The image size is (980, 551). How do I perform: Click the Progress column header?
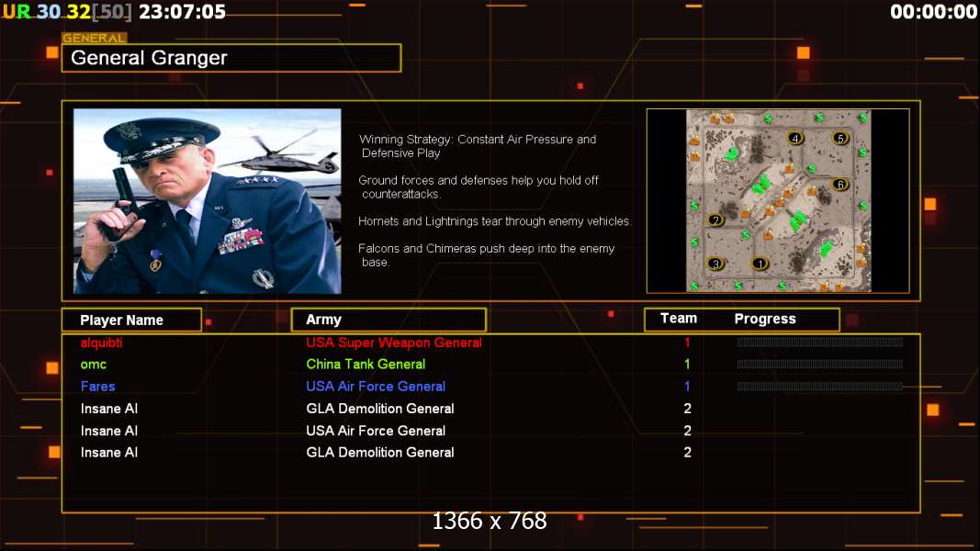(765, 319)
